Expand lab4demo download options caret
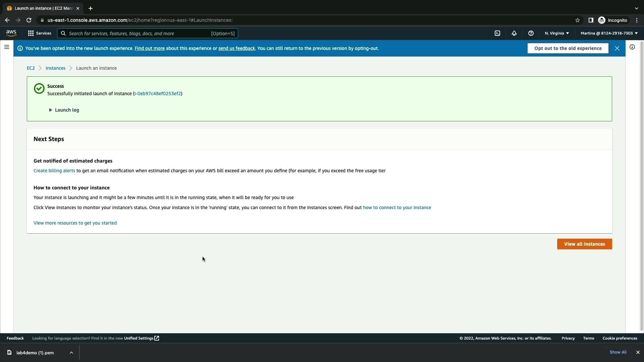Screen dimensions: 644x362 tap(71, 353)
